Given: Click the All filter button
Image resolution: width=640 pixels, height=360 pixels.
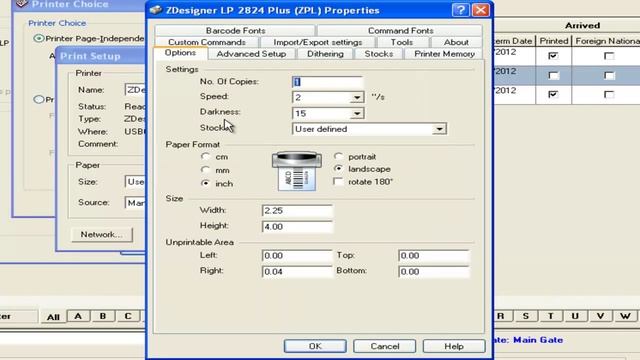Looking at the screenshot, I should tap(53, 317).
